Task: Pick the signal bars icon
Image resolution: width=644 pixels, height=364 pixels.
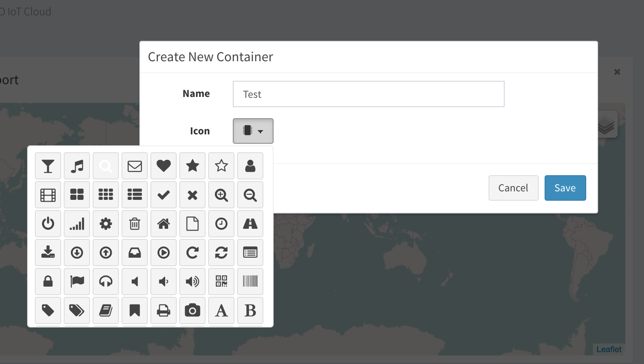Action: click(x=77, y=224)
